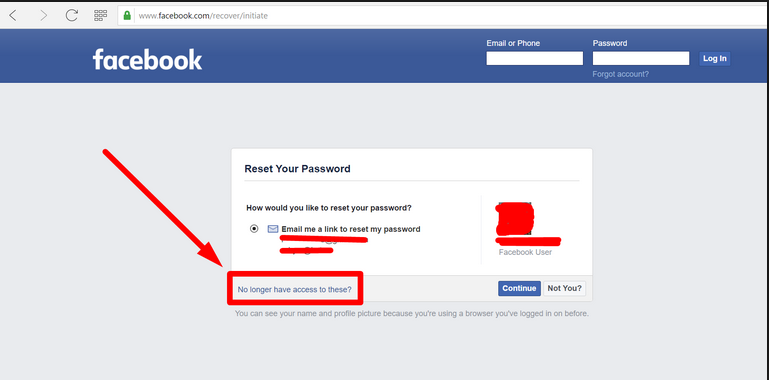
Task: Open the redacted profile picture thumbnail
Action: 514,218
